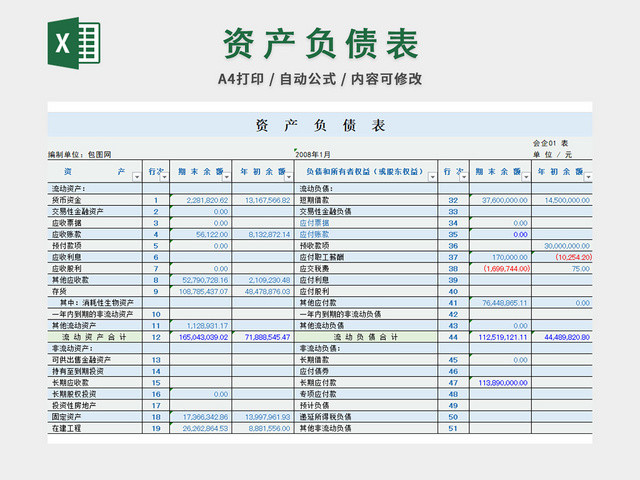Viewport: 640px width, 480px height.
Task: Select the 预付款项 row label
Action: [67, 246]
